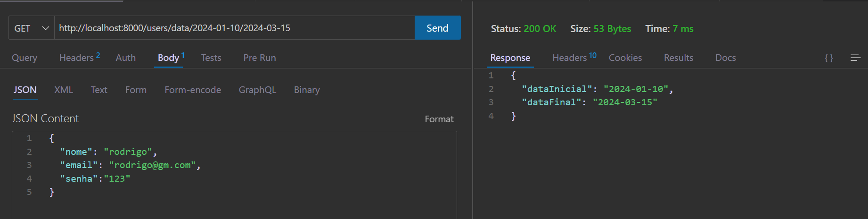The width and height of the screenshot is (868, 219).
Task: Choose Binary body type
Action: (x=307, y=90)
